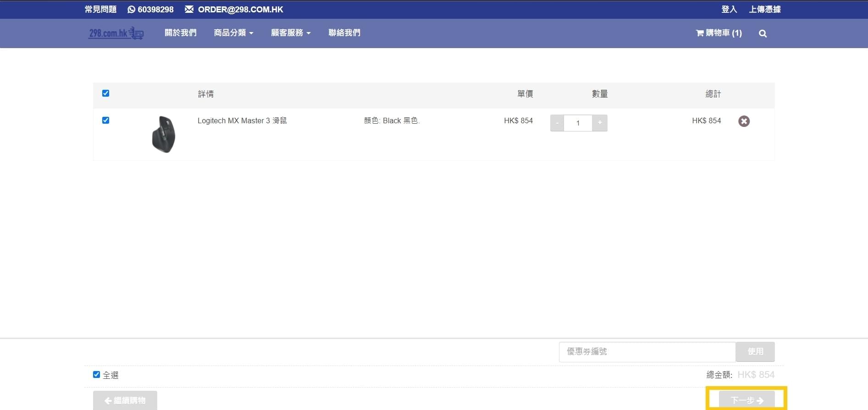Click the 使用 apply coupon button
This screenshot has height=410, width=868.
click(755, 352)
